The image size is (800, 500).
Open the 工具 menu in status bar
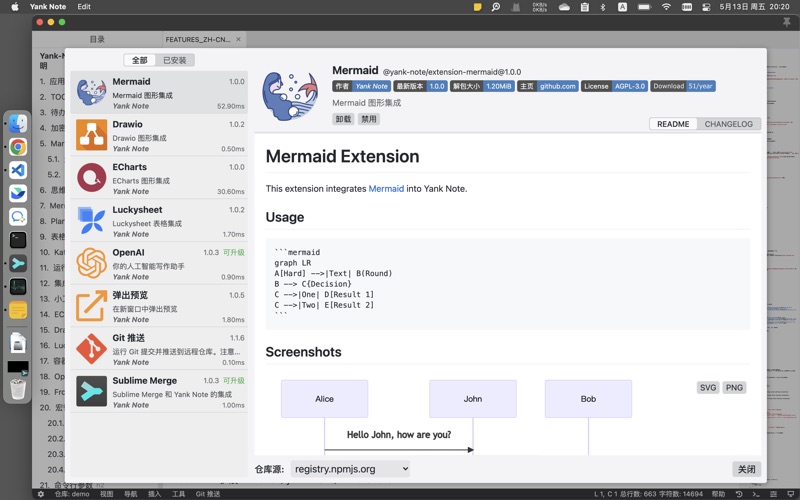pos(179,494)
